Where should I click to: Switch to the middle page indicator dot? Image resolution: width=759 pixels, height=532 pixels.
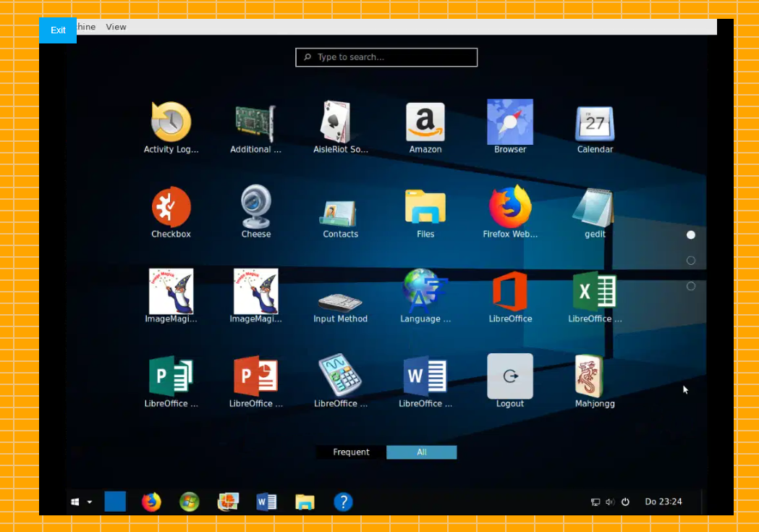[x=691, y=261]
